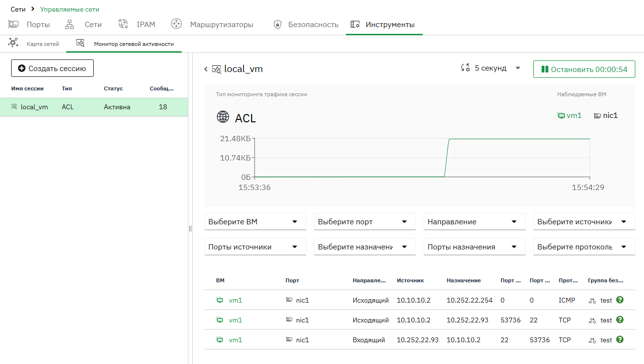The width and height of the screenshot is (644, 364).
Task: Click the Маршрутизаторы router icon
Action: tap(176, 24)
